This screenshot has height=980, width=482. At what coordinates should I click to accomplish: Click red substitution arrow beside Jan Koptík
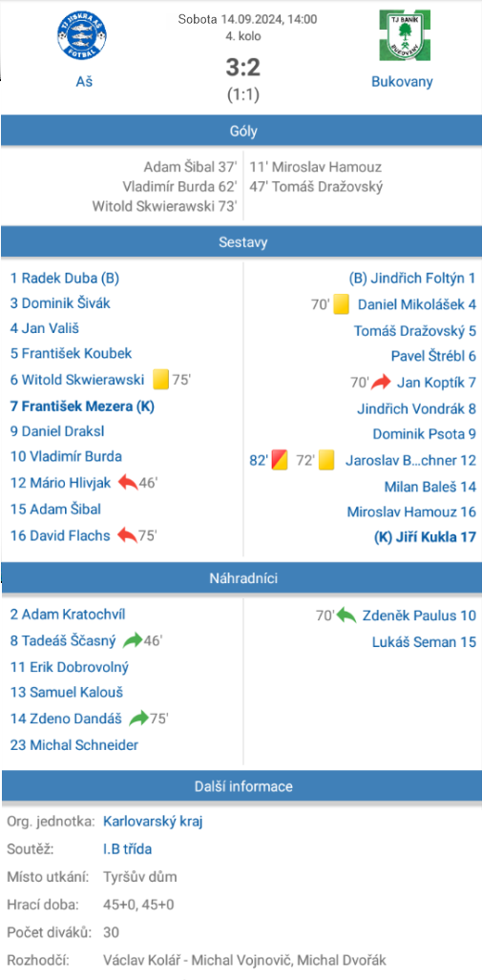coord(381,382)
